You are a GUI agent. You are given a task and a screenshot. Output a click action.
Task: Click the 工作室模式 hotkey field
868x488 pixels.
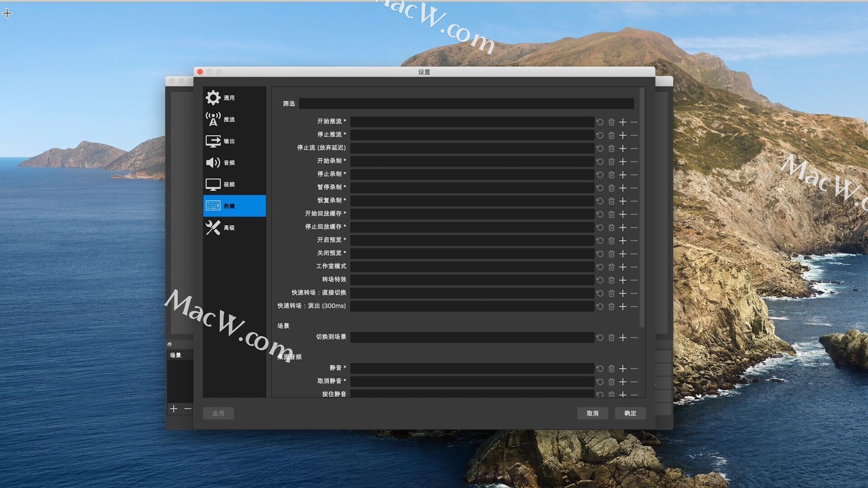click(472, 267)
